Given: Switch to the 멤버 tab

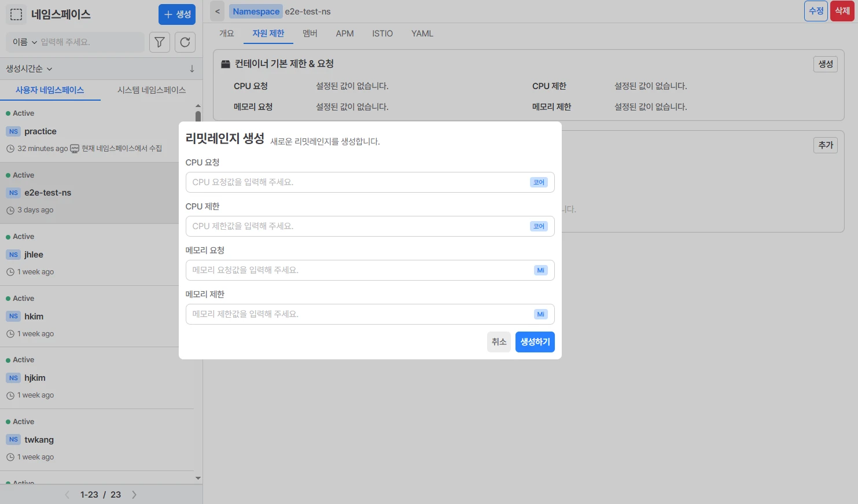Looking at the screenshot, I should pyautogui.click(x=310, y=34).
